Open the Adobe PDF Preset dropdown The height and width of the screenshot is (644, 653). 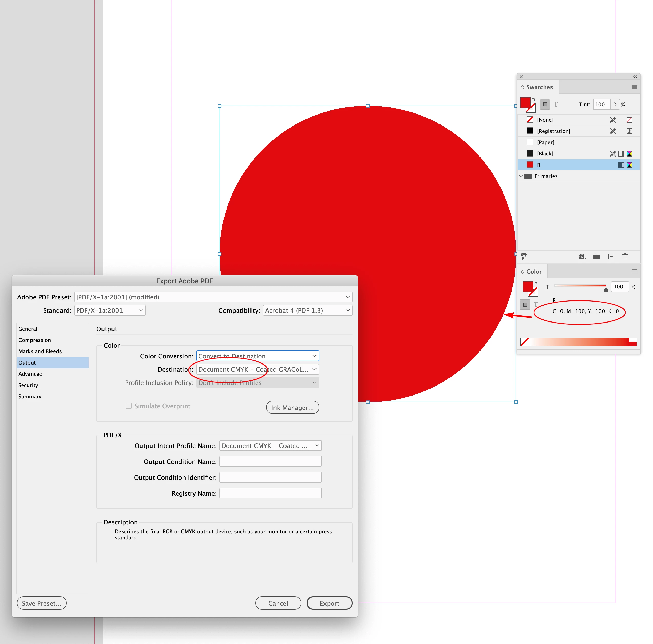(x=213, y=297)
